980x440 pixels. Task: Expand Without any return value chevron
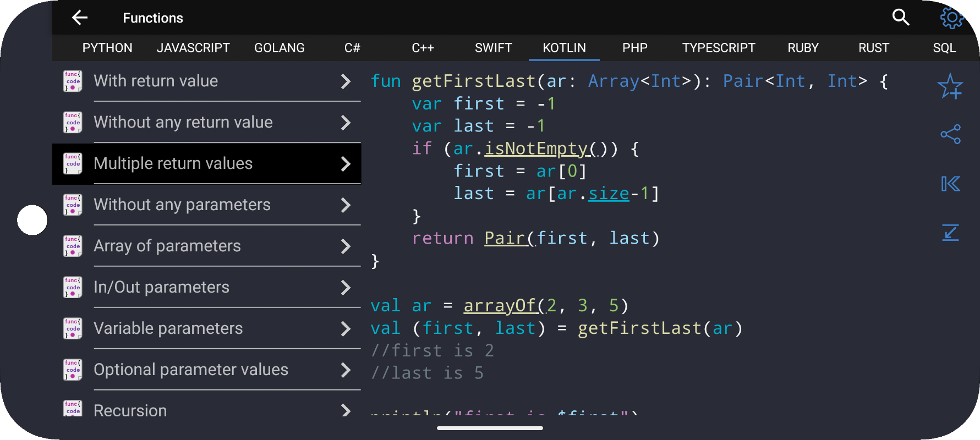[346, 123]
